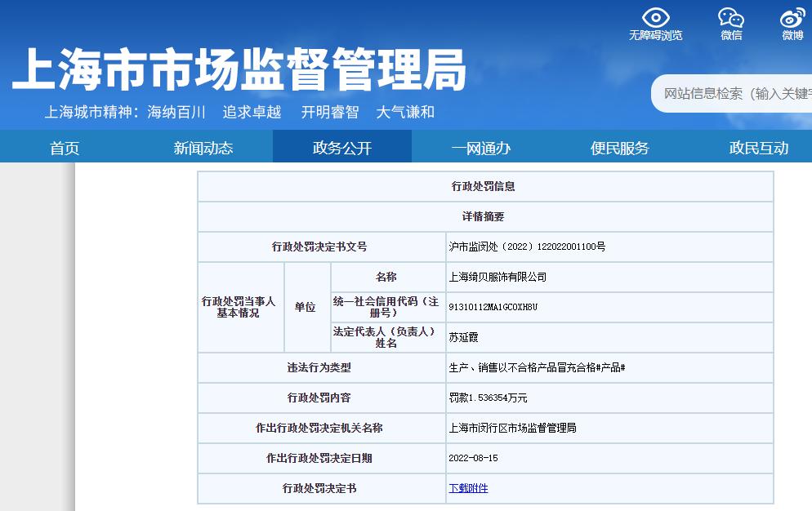Click the decision date 2022-08-15 cell

coord(476,458)
